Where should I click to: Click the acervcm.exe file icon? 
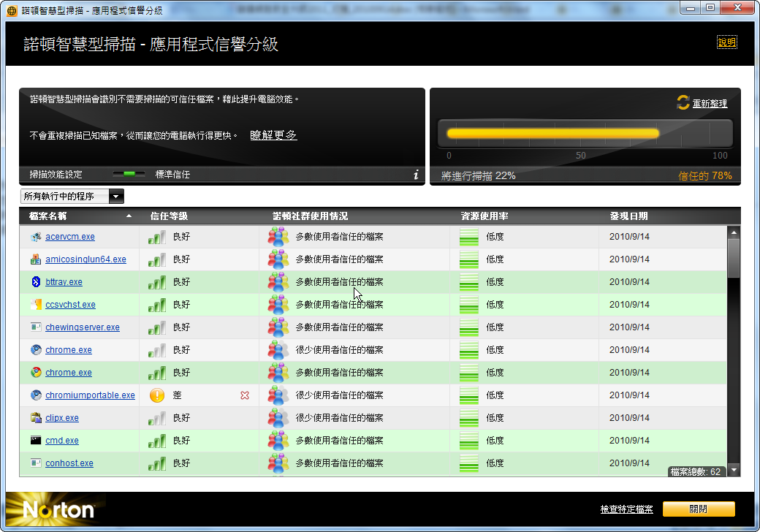point(36,237)
